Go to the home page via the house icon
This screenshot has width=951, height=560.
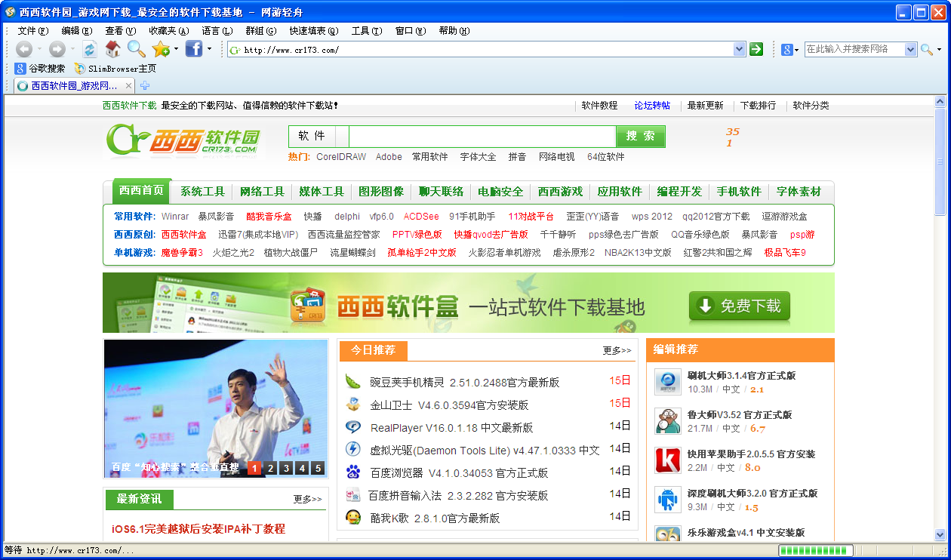113,49
